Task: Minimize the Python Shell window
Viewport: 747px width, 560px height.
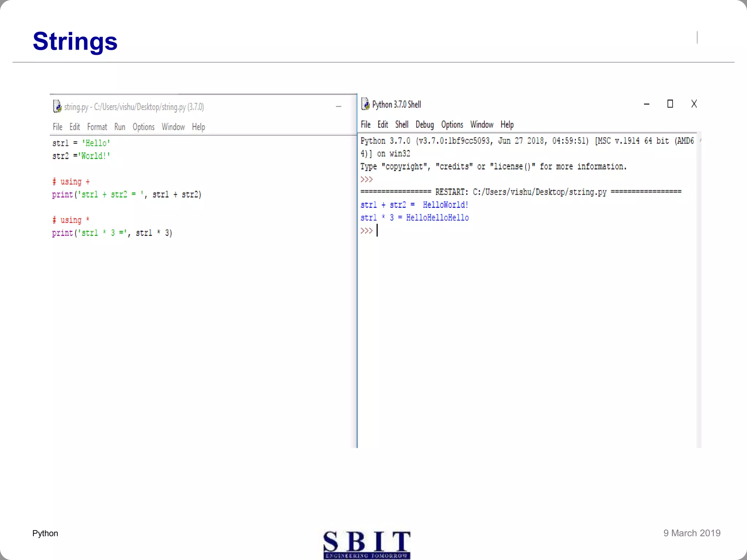Action: [647, 104]
